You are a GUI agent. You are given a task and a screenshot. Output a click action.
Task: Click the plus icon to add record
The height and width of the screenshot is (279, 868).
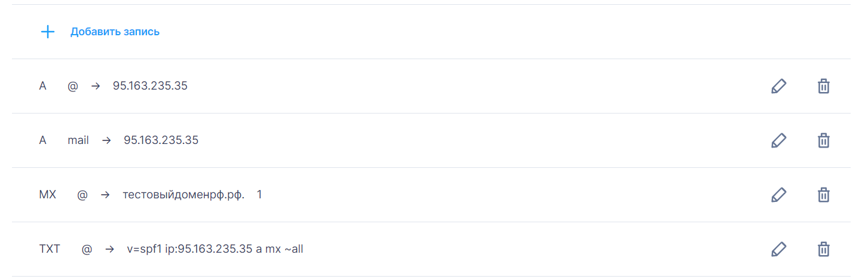47,32
